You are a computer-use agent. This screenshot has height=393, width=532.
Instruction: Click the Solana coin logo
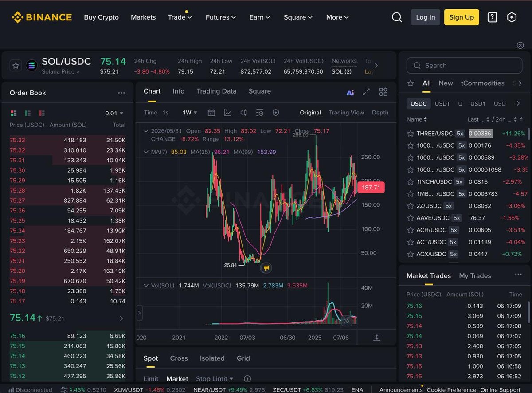click(31, 66)
